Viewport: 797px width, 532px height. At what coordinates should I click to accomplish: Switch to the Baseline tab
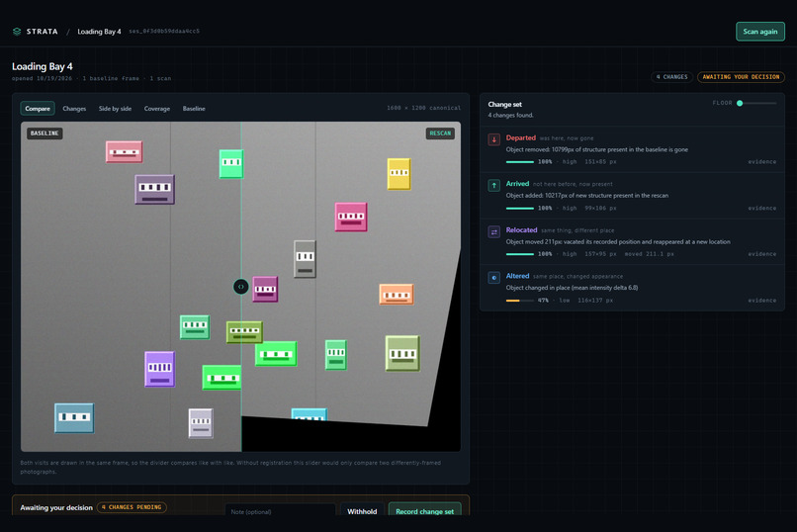[x=194, y=108]
